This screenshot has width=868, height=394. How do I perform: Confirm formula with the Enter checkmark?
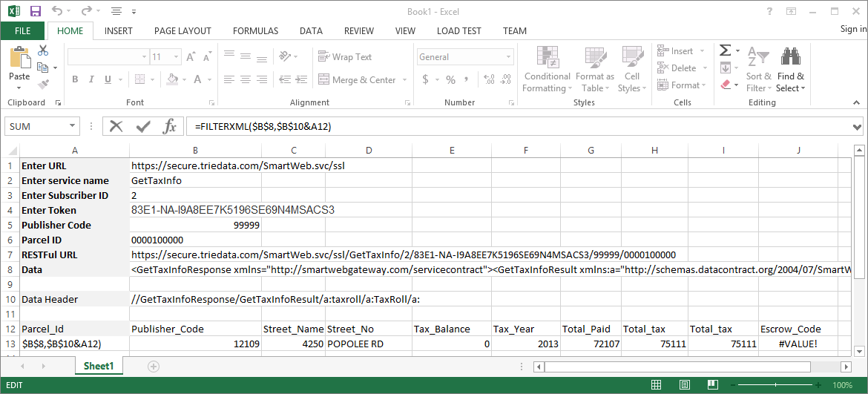coord(142,126)
